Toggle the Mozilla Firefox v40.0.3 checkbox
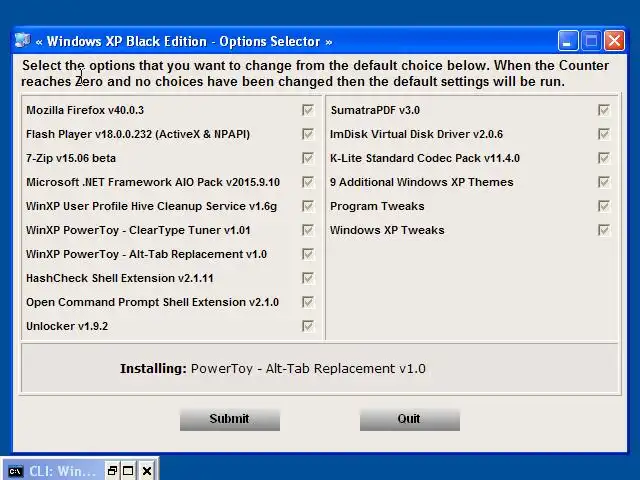 pyautogui.click(x=308, y=110)
